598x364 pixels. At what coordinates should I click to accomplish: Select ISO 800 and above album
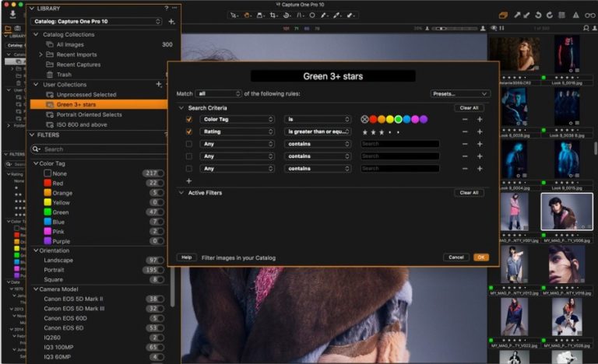[82, 124]
